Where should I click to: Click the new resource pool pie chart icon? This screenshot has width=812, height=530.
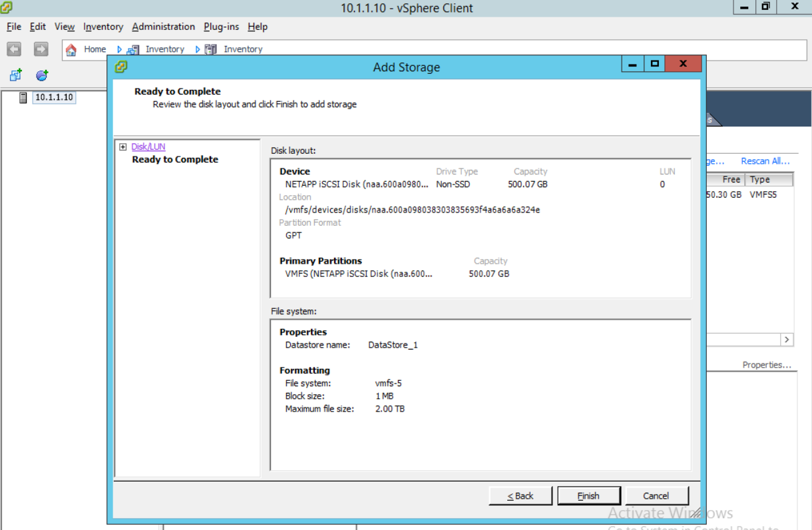click(41, 75)
